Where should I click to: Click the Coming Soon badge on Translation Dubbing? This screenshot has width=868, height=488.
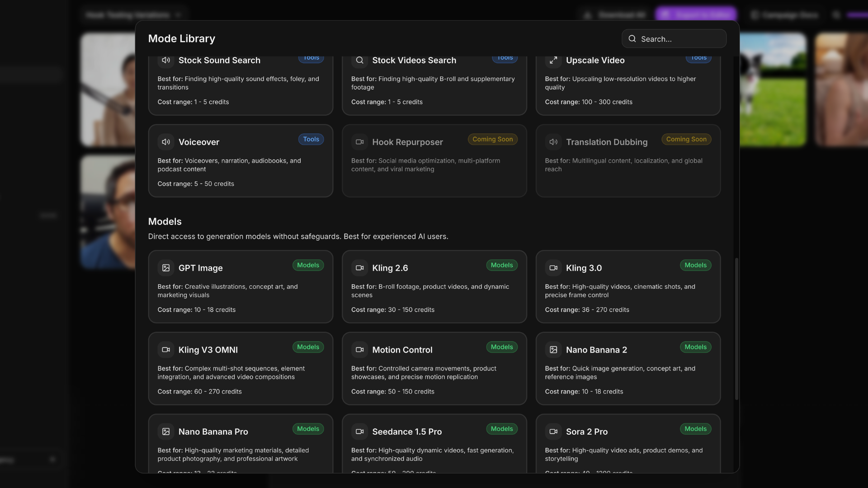[x=686, y=139]
